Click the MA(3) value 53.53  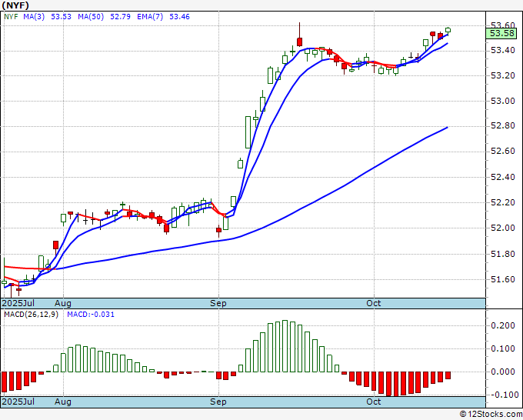coord(61,17)
